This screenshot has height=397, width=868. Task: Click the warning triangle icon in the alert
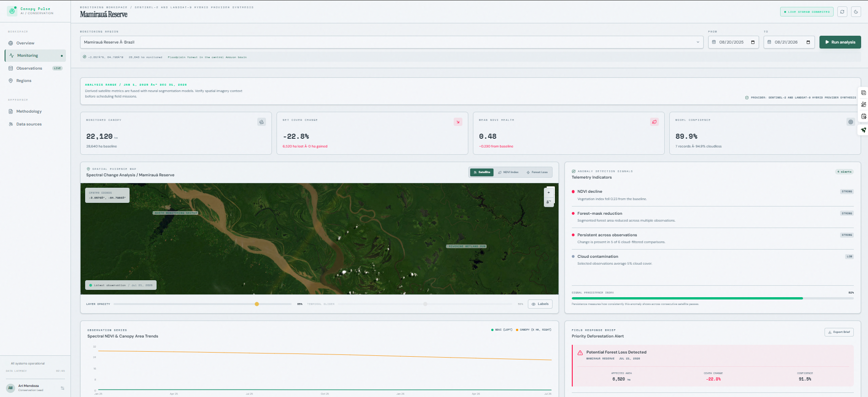[580, 353]
